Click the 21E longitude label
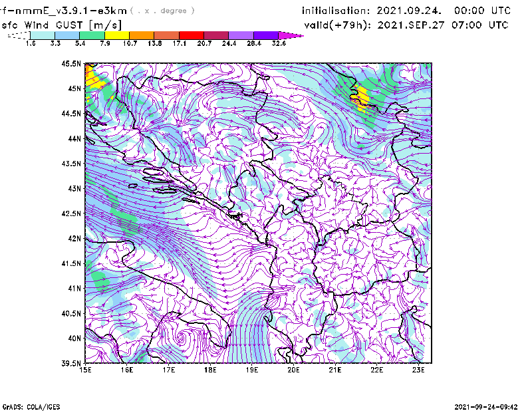Screen dimensions: 532x411 [x=335, y=370]
